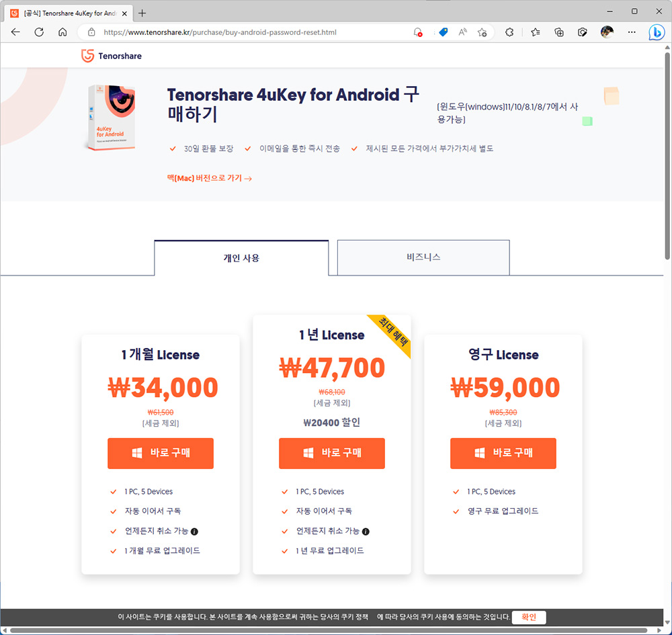Click the horizontal scrollbar at bottom

pyautogui.click(x=329, y=630)
